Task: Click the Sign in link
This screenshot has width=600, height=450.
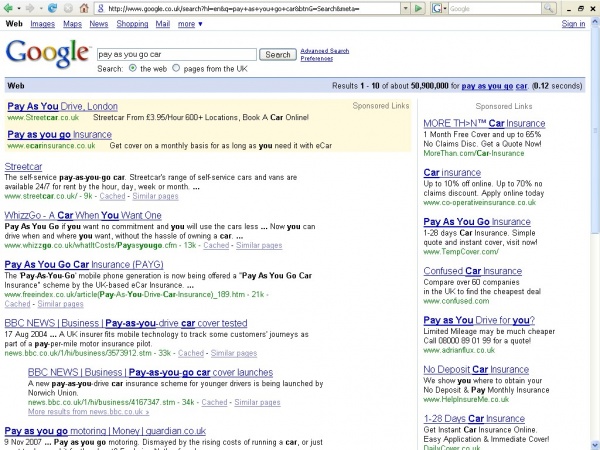Action: click(573, 24)
